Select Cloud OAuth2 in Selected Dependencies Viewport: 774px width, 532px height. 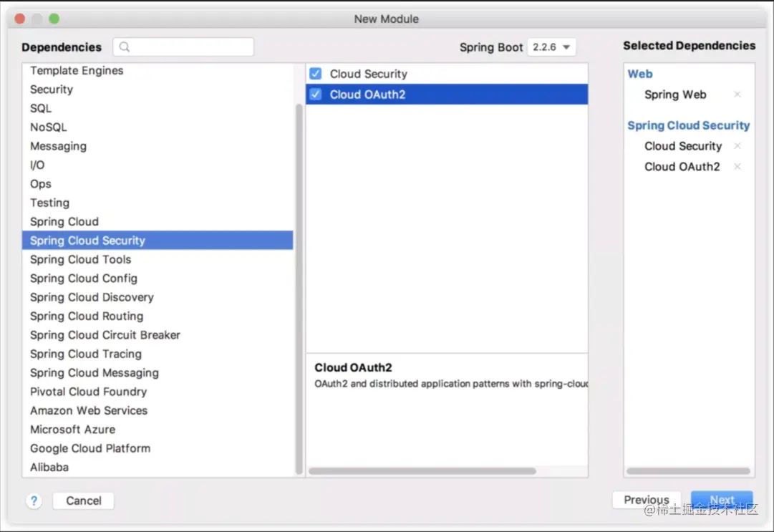(x=682, y=167)
